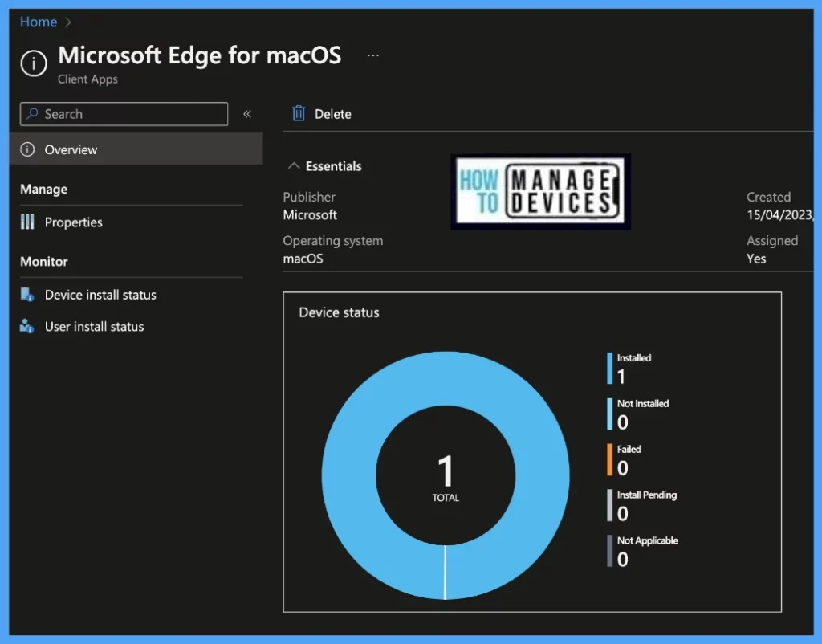Click the Created date 15/04/2023
This screenshot has width=822, height=644.
coord(779,215)
